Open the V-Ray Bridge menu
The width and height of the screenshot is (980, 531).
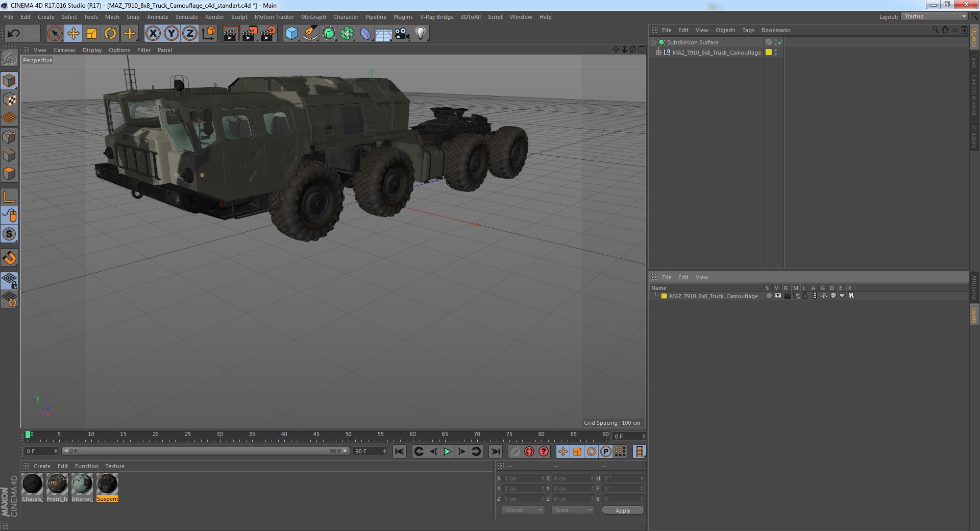coord(437,17)
